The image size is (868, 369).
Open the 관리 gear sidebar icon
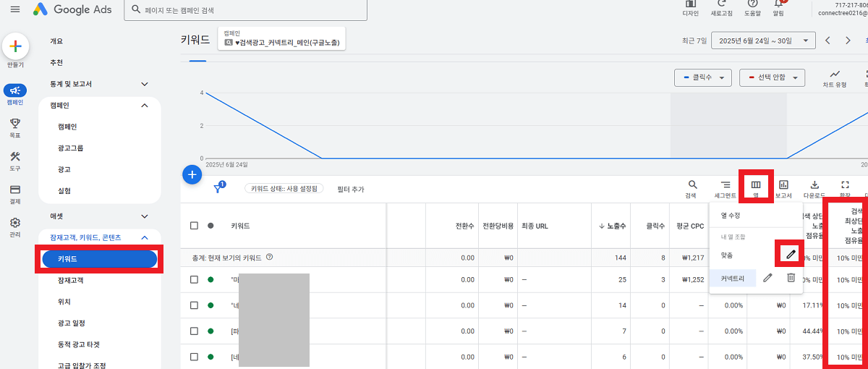(x=15, y=223)
